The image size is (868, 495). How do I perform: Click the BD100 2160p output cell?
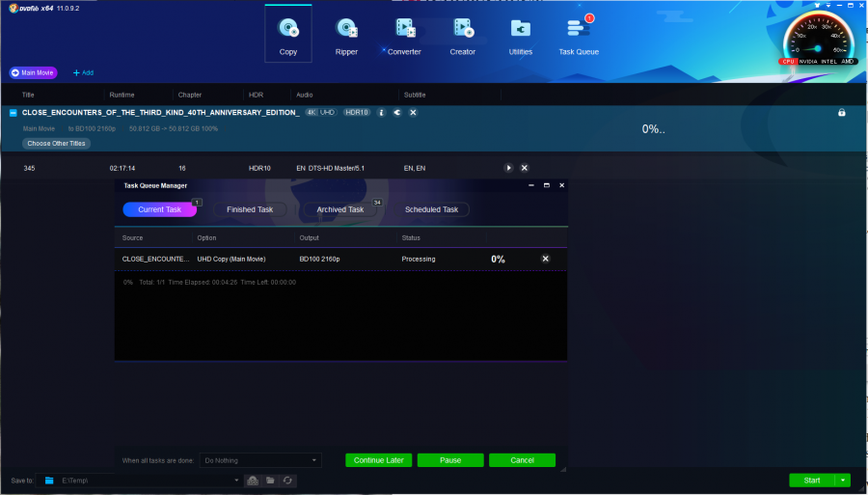tap(319, 259)
